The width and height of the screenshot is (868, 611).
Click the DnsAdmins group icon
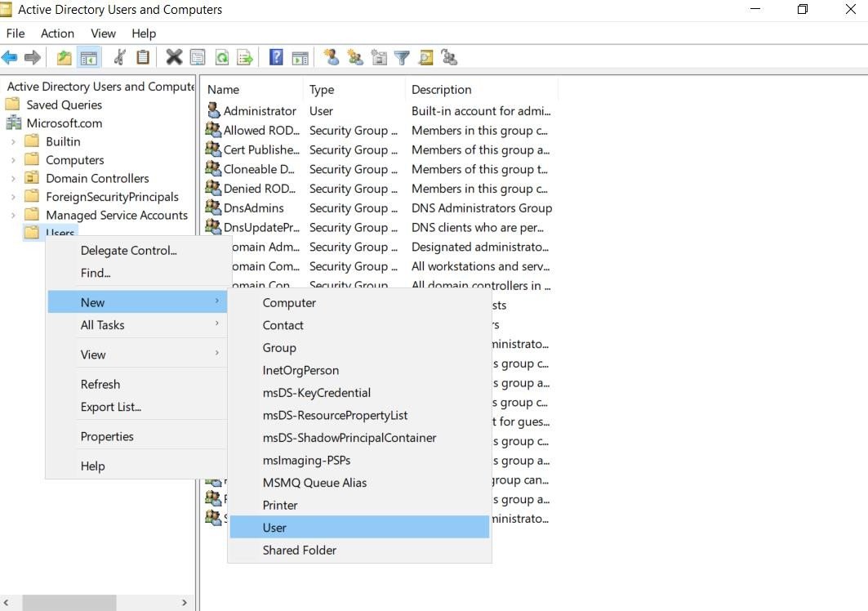pyautogui.click(x=214, y=207)
